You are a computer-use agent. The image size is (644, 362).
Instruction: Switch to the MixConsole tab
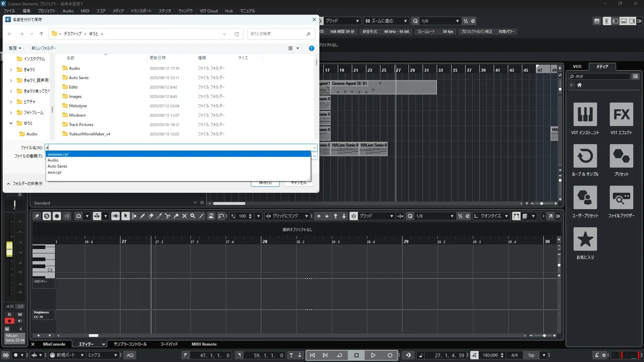point(54,344)
